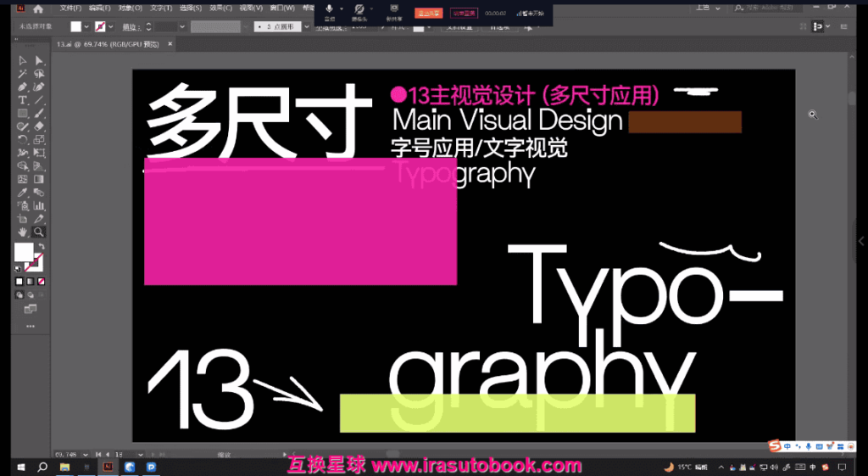The width and height of the screenshot is (868, 476).
Task: Click the Home icon in the top bar
Action: pyautogui.click(x=38, y=8)
